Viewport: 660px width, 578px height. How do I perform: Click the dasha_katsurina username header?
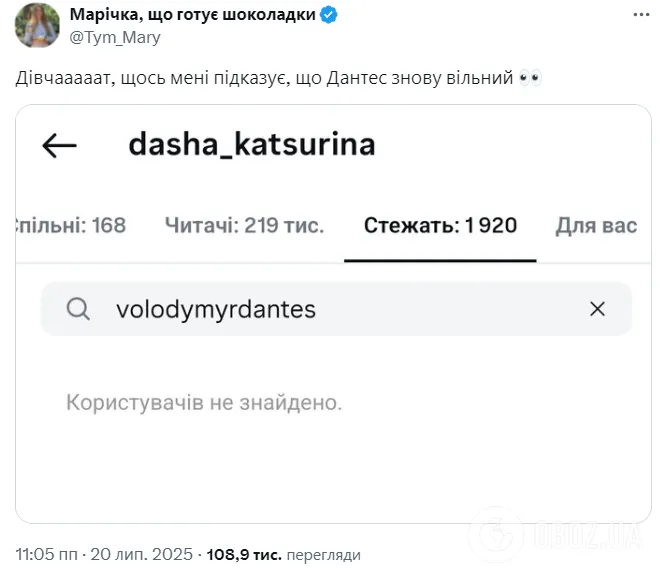point(252,144)
